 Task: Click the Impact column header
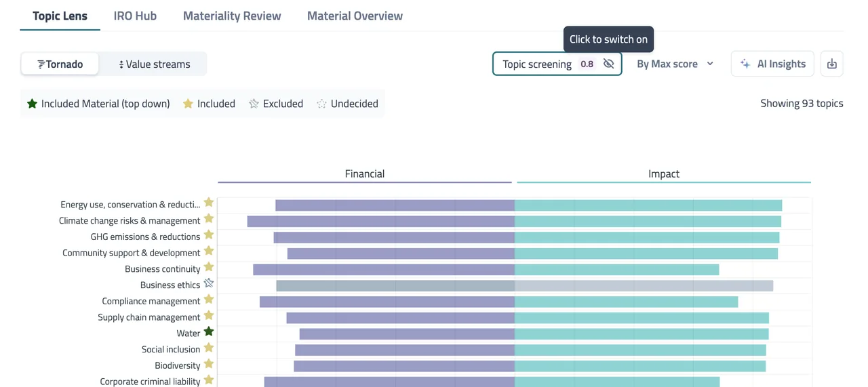click(663, 174)
